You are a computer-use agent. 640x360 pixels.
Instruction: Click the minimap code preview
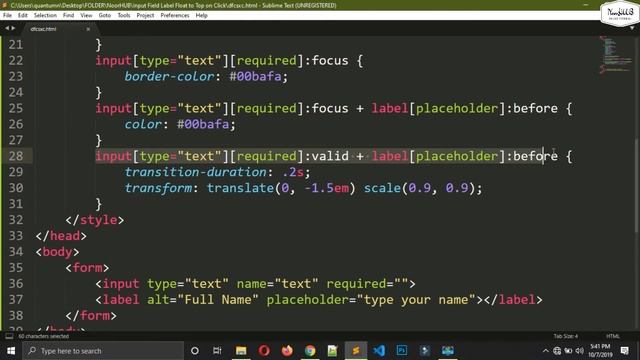pos(616,55)
